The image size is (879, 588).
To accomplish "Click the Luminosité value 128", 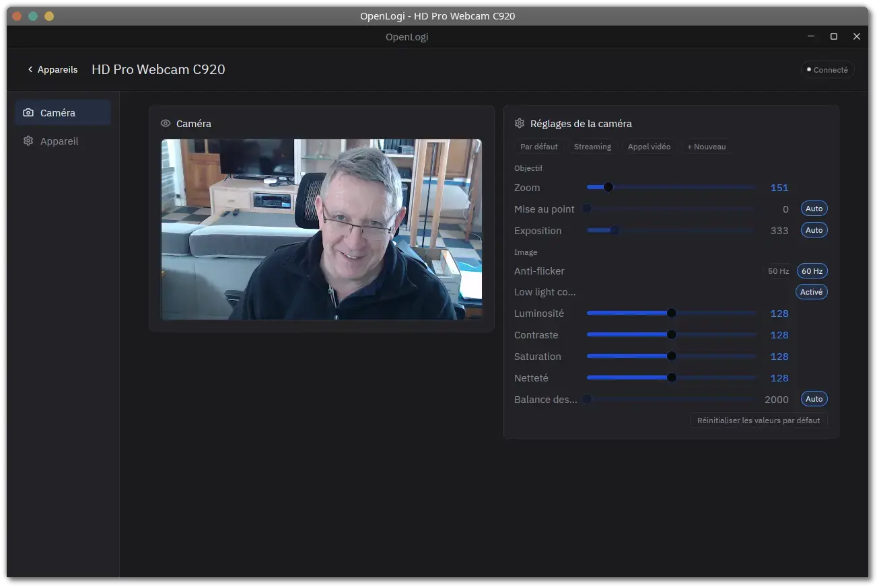I will click(779, 314).
